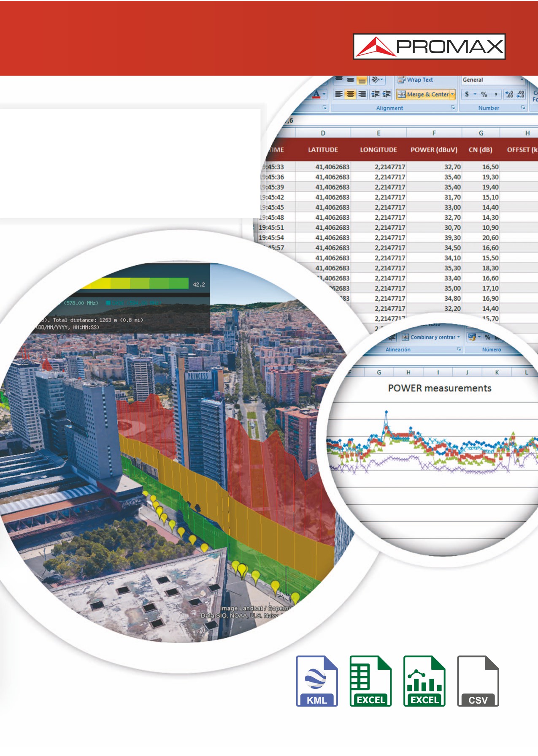The width and height of the screenshot is (538, 756).
Task: Select column E header
Action: (x=378, y=133)
